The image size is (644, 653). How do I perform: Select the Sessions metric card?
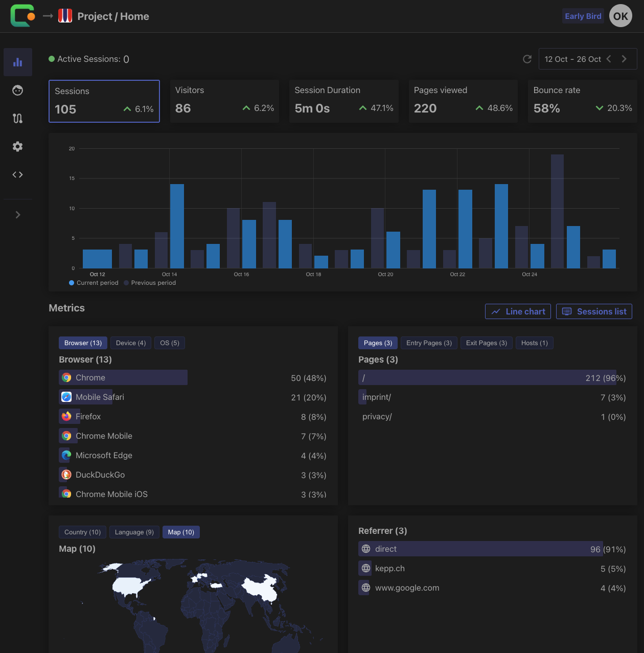click(104, 101)
